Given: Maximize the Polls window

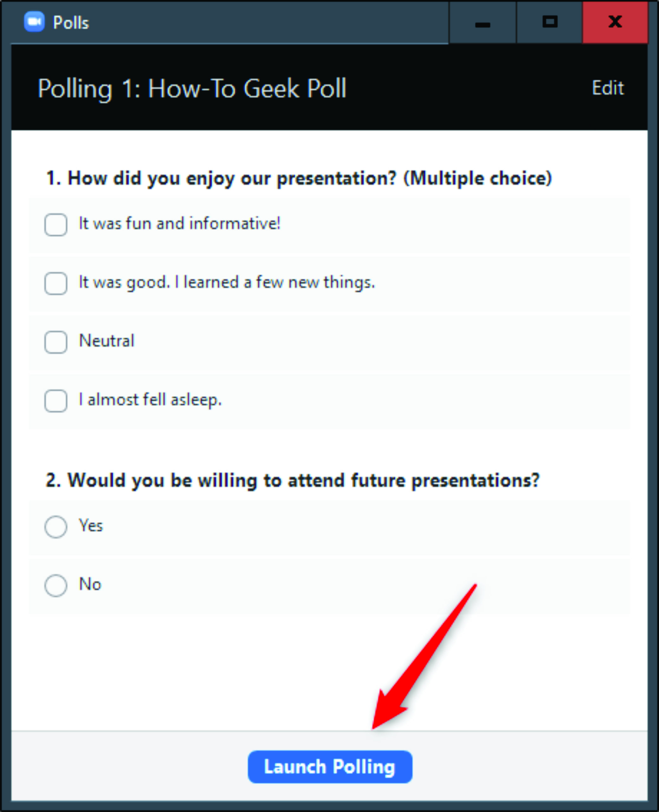Looking at the screenshot, I should point(549,22).
